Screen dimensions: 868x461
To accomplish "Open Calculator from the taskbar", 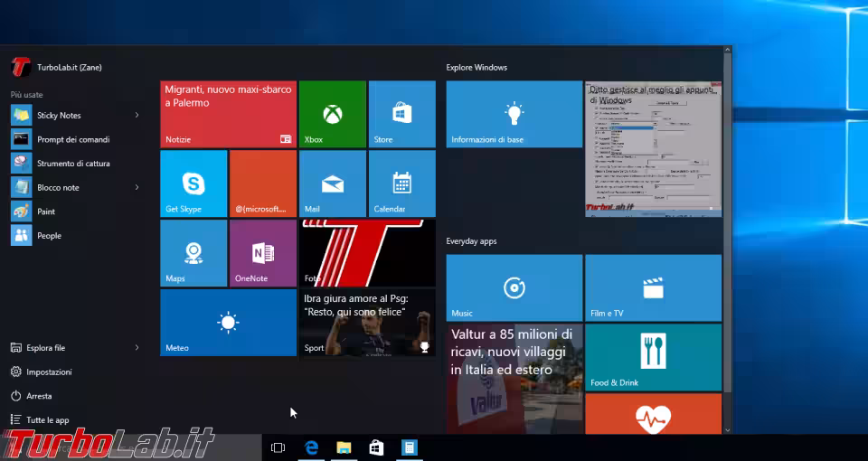I will 409,447.
